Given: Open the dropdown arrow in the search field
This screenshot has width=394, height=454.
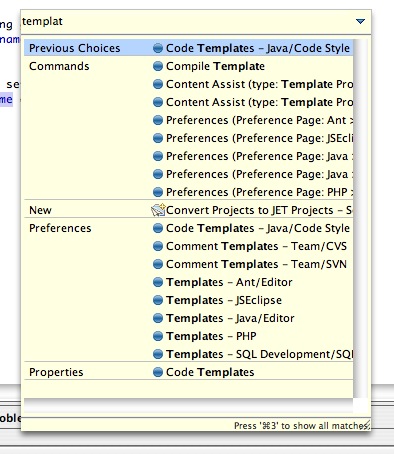Looking at the screenshot, I should pos(360,22).
